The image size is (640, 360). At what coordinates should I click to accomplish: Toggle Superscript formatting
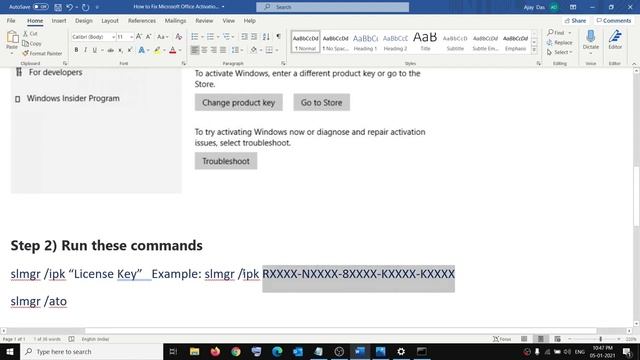(129, 50)
